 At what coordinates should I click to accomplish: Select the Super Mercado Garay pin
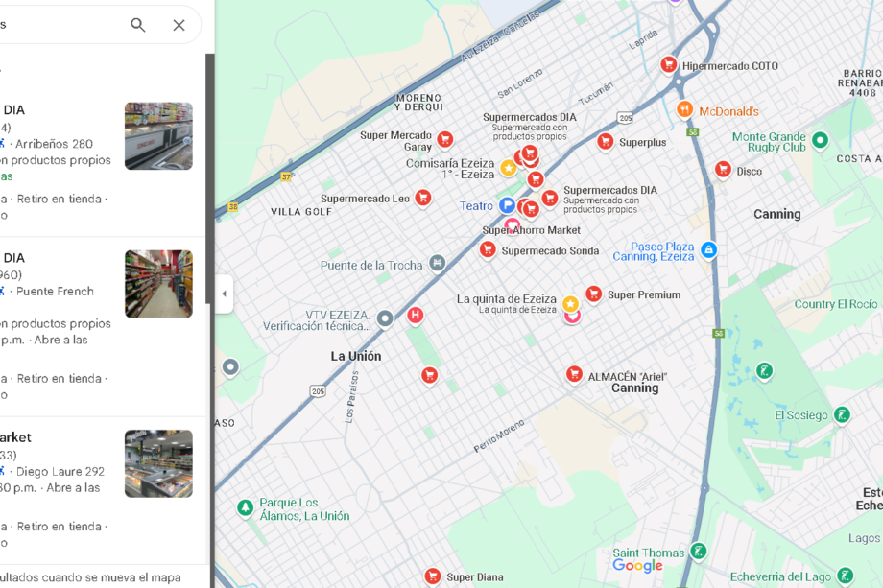(x=445, y=139)
